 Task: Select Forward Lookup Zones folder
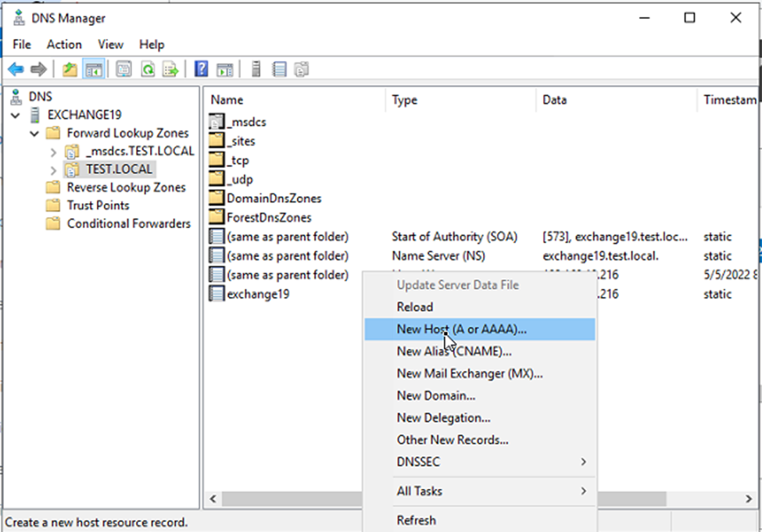tap(127, 133)
